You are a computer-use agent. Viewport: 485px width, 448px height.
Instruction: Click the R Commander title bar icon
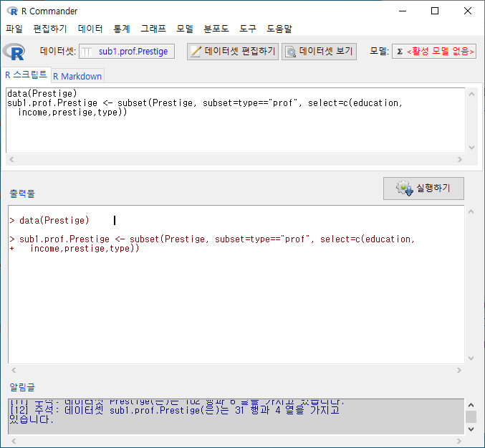12,11
